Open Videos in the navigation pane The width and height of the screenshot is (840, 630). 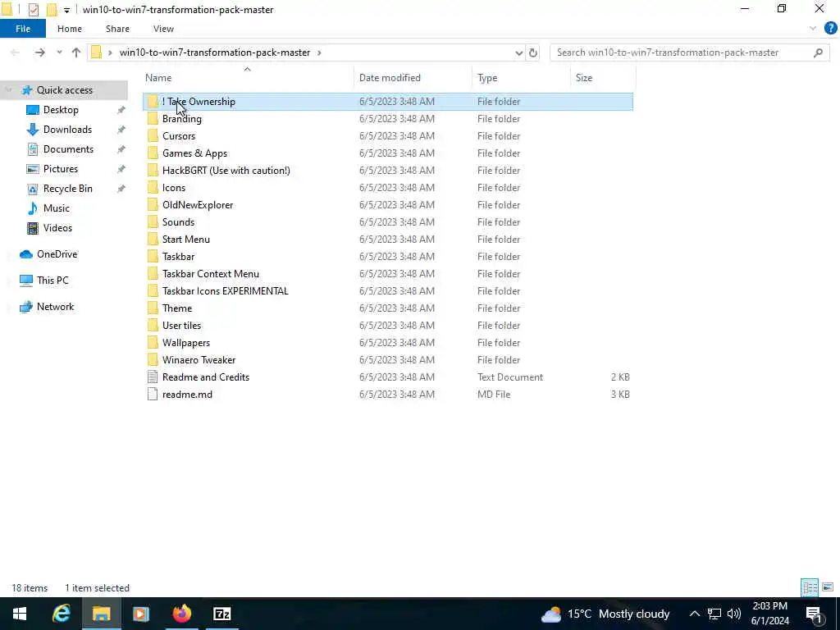pos(57,228)
